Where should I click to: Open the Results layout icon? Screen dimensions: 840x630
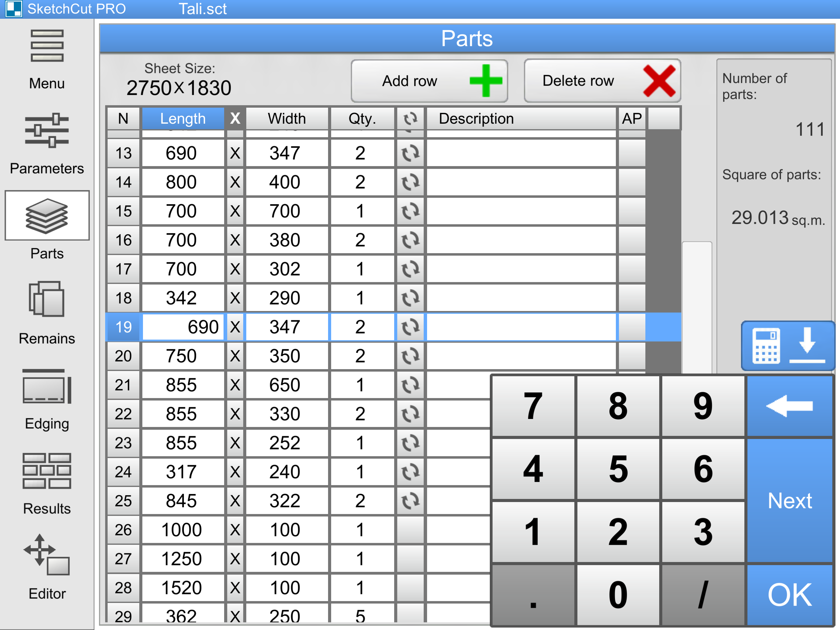[47, 471]
